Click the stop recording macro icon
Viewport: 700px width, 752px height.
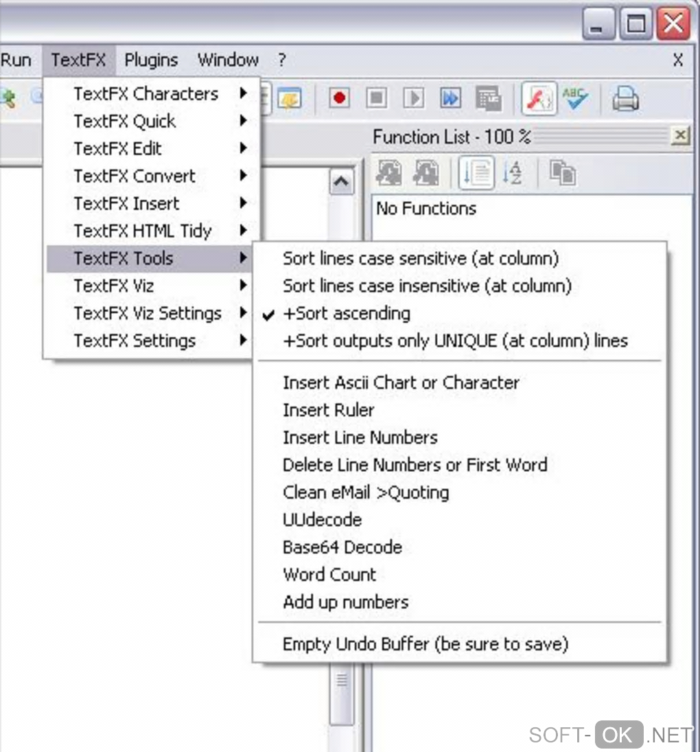point(377,98)
